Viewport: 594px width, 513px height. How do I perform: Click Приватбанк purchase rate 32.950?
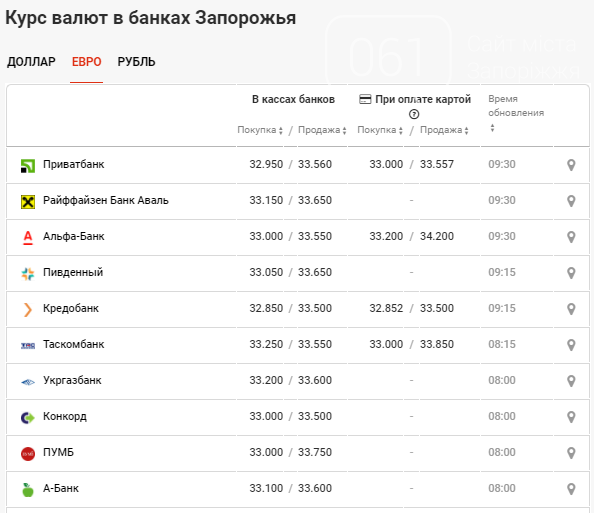[x=266, y=164]
